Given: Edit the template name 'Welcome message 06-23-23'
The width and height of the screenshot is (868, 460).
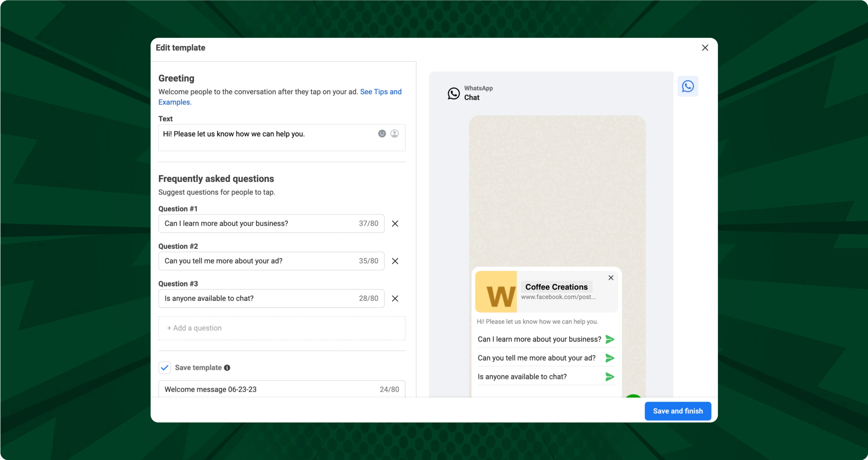Looking at the screenshot, I should 282,389.
